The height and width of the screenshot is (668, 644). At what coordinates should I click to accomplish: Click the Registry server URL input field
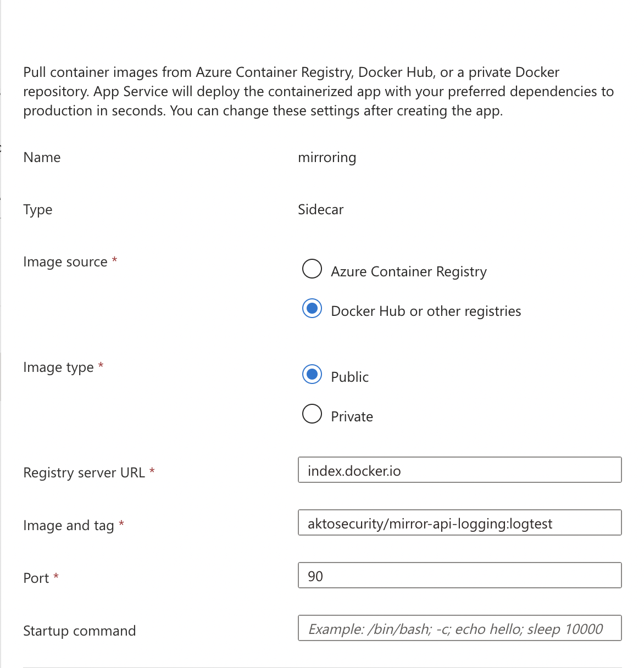coord(459,470)
